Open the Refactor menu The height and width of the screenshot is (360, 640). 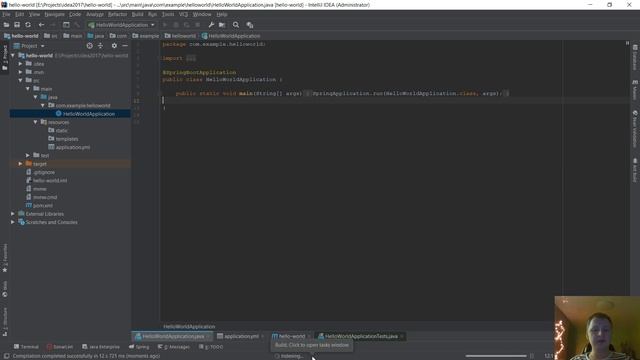[x=117, y=14]
